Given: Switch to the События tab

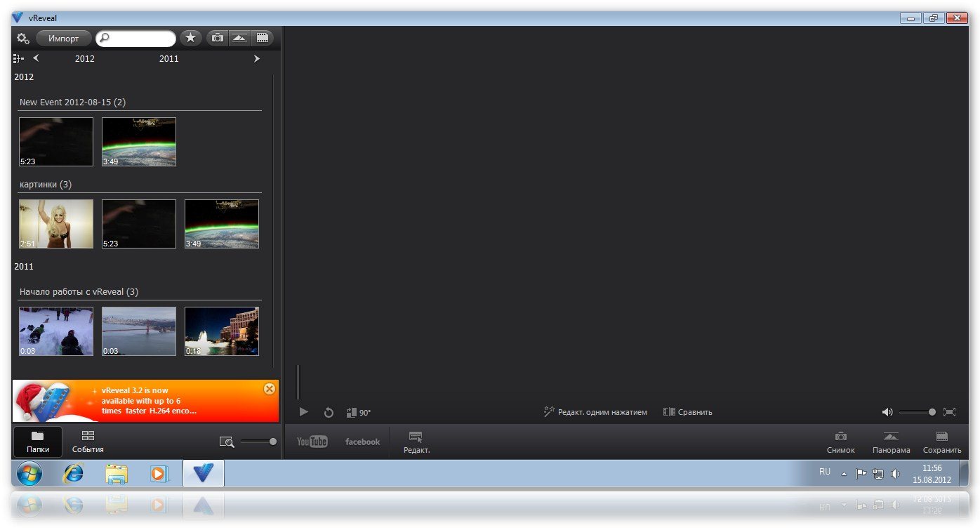Looking at the screenshot, I should 88,442.
